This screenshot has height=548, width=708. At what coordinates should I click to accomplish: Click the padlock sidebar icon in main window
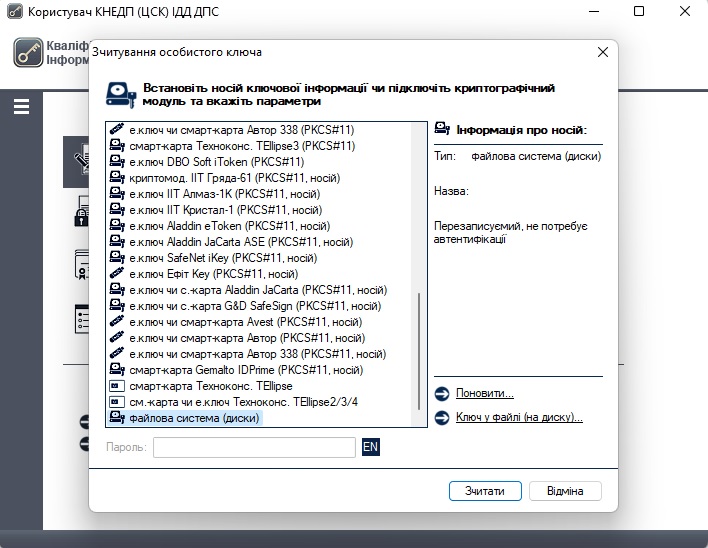click(82, 211)
